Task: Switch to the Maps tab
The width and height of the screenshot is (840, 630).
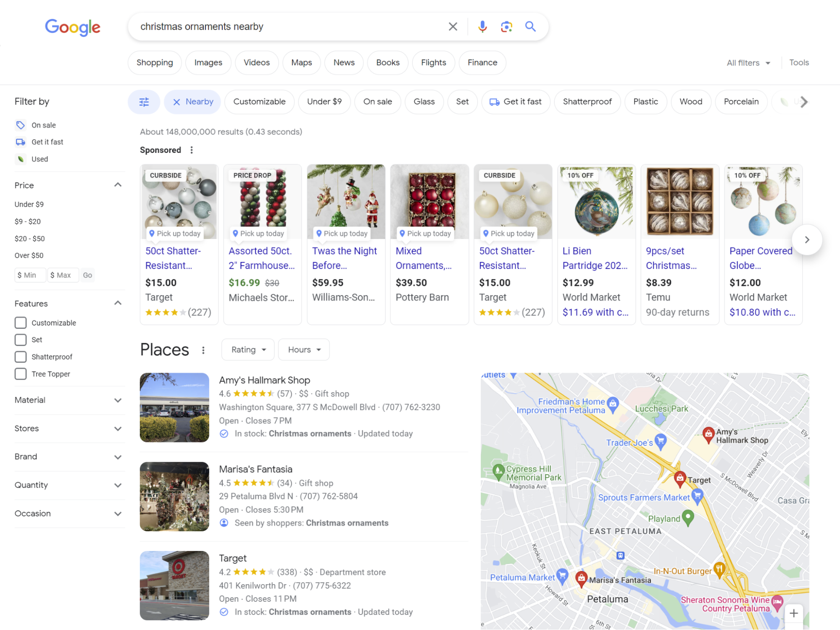Action: 301,63
